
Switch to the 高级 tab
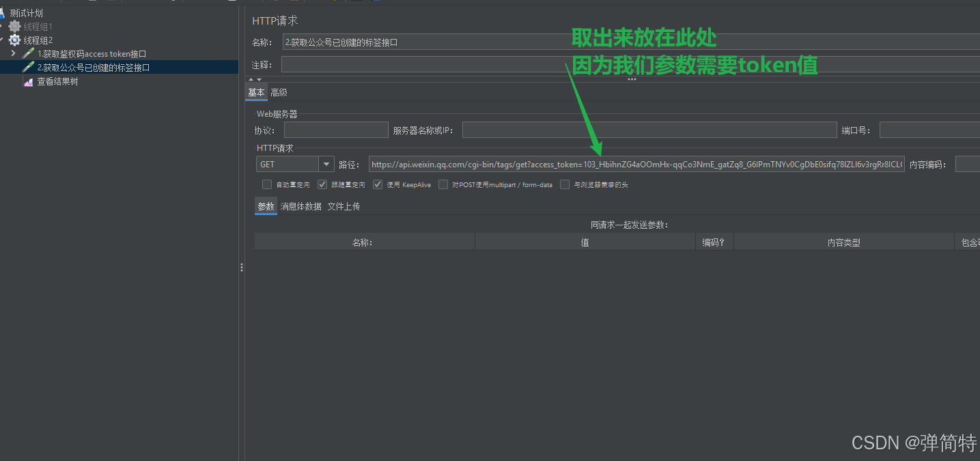pyautogui.click(x=279, y=92)
